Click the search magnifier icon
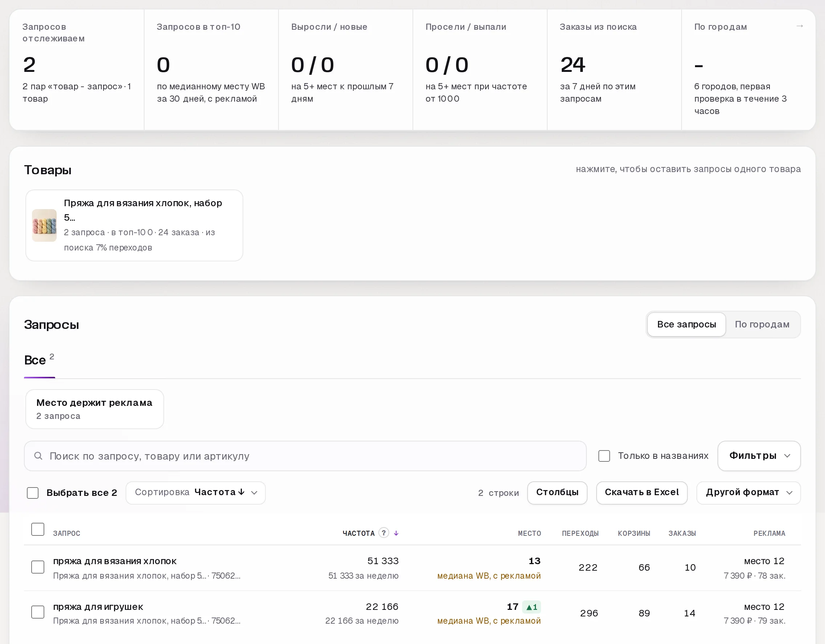The image size is (825, 644). click(x=38, y=456)
